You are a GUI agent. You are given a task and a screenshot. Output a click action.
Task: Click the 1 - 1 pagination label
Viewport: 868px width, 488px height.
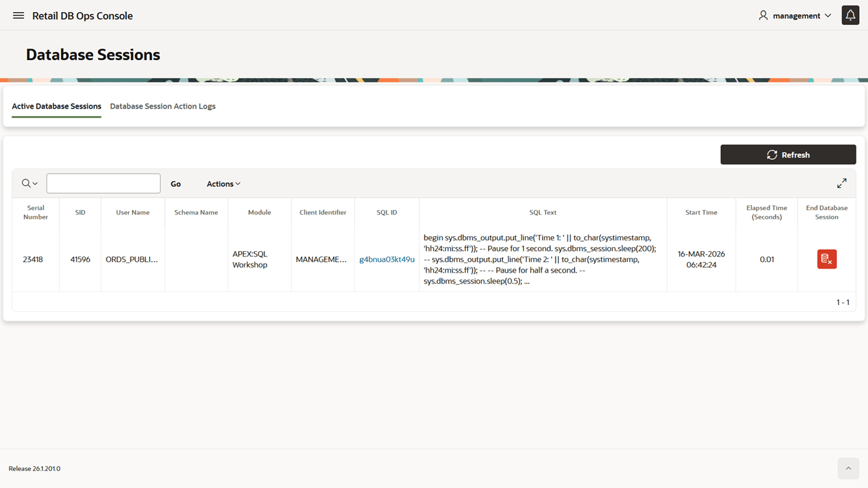(x=843, y=302)
